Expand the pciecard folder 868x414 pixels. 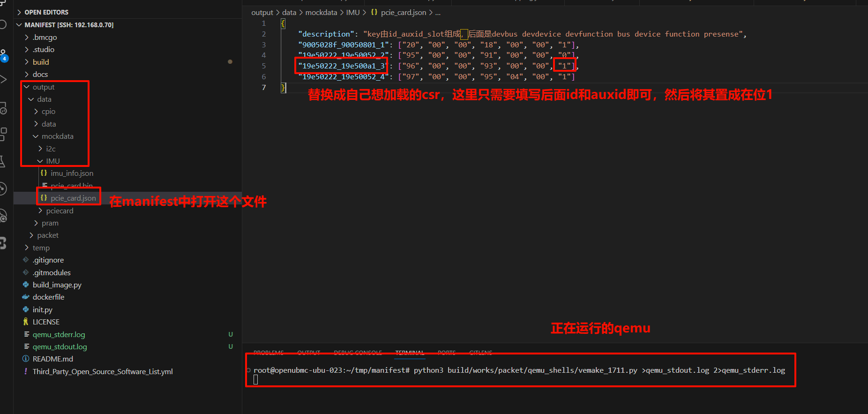pyautogui.click(x=60, y=211)
